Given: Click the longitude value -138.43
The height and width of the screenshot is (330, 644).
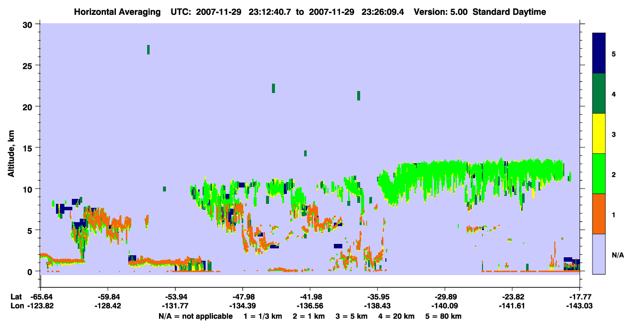Looking at the screenshot, I should (377, 306).
